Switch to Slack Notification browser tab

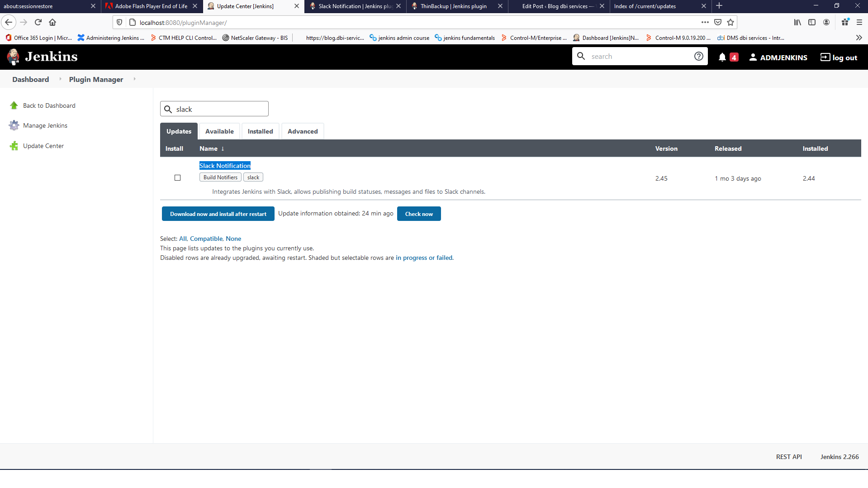pyautogui.click(x=355, y=6)
